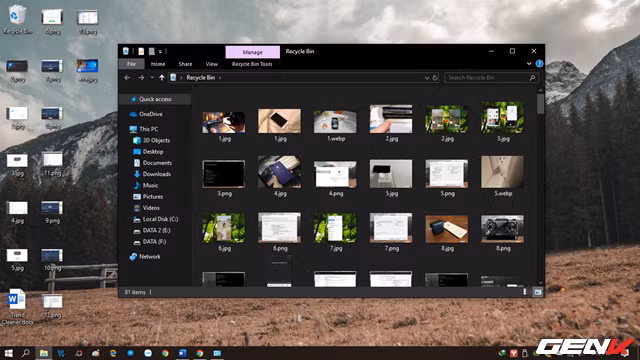The image size is (640, 360).
Task: Switch to Details view in the status bar
Action: [x=527, y=292]
